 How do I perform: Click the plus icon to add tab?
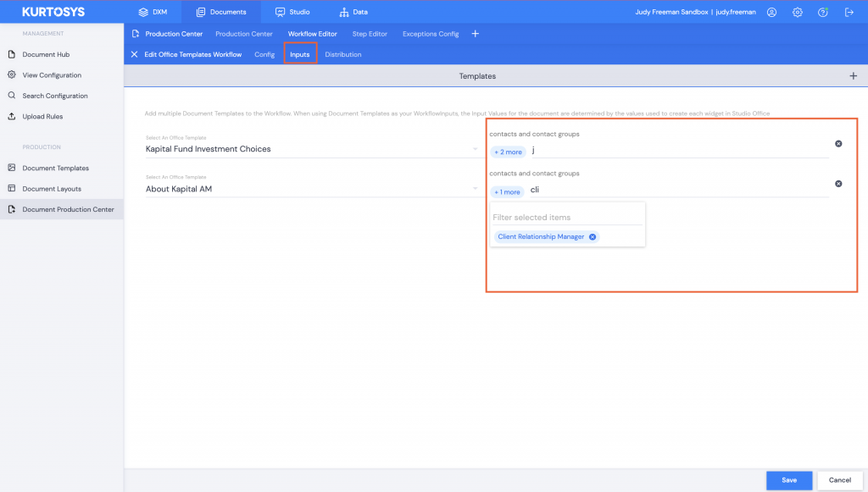(475, 34)
